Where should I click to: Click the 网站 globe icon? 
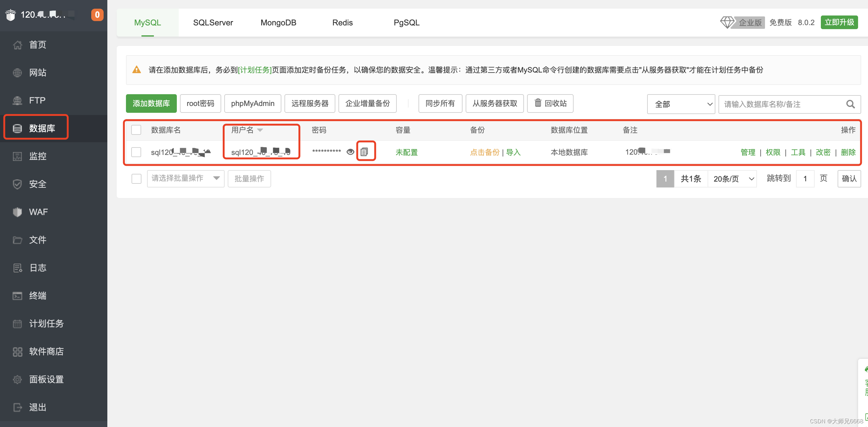[17, 73]
